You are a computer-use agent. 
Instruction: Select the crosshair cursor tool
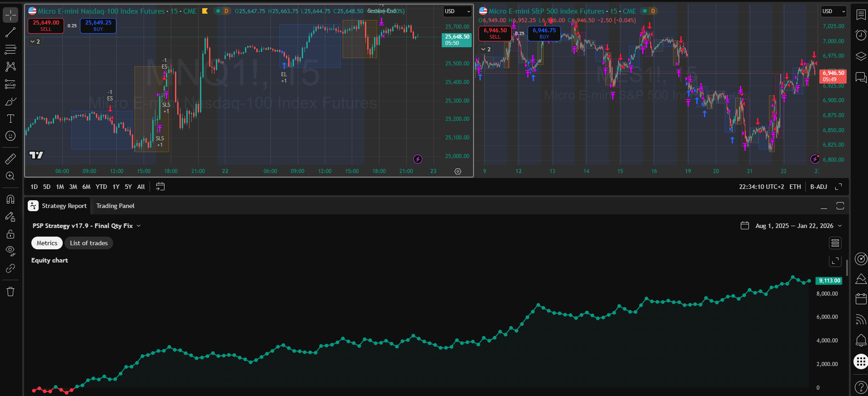(10, 15)
